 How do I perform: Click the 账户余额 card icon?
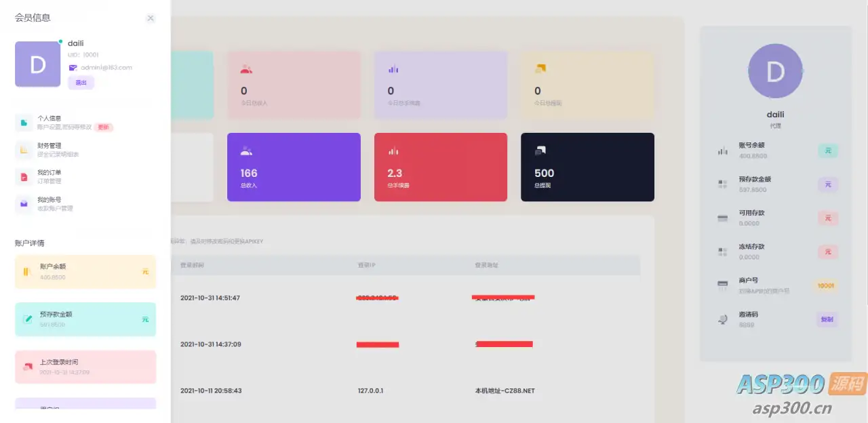click(27, 272)
